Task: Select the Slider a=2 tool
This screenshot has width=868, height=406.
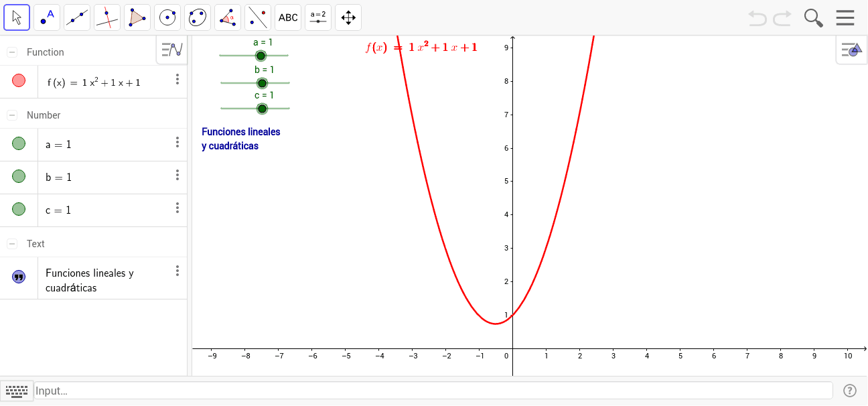Action: click(318, 17)
